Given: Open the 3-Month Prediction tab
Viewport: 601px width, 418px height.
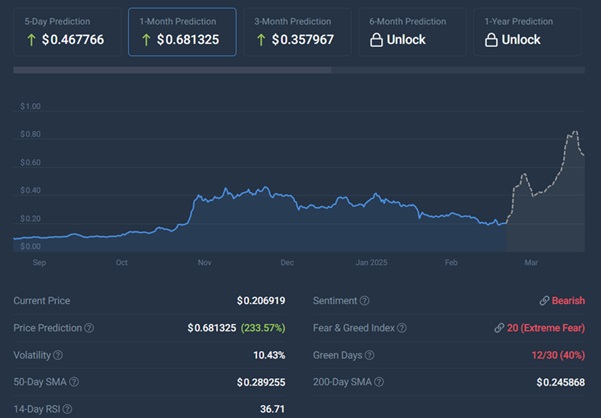Looking at the screenshot, I should click(x=297, y=32).
